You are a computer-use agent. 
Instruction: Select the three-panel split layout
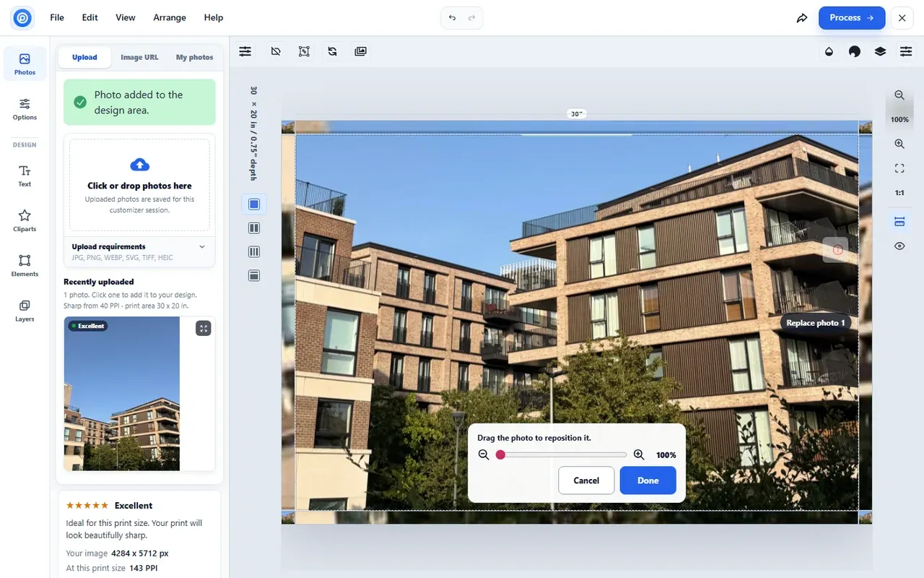[254, 252]
